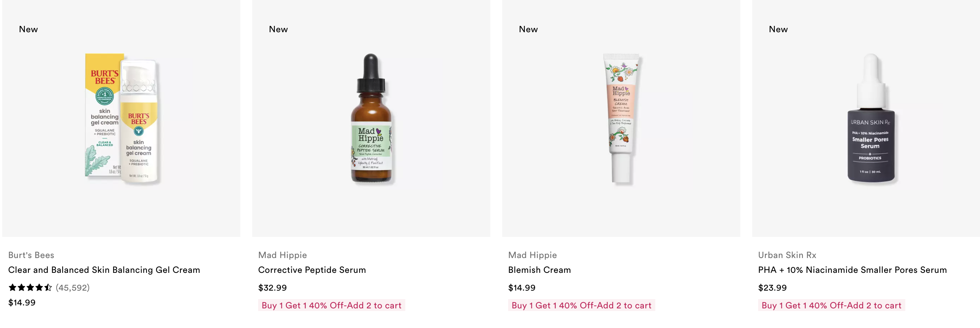The width and height of the screenshot is (980, 328).
Task: Open Corrective Peptide Serum title link
Action: tap(312, 270)
